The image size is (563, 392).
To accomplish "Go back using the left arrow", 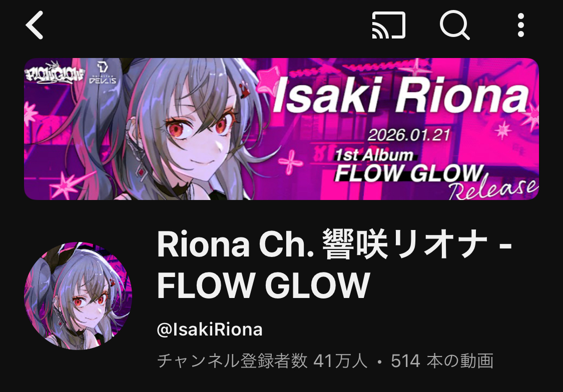I will click(35, 25).
